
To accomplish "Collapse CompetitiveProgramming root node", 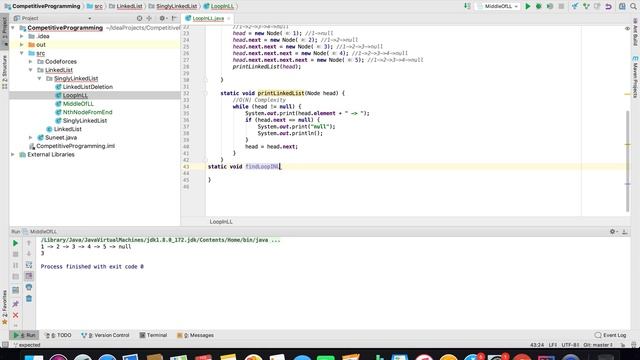I will pos(13,28).
